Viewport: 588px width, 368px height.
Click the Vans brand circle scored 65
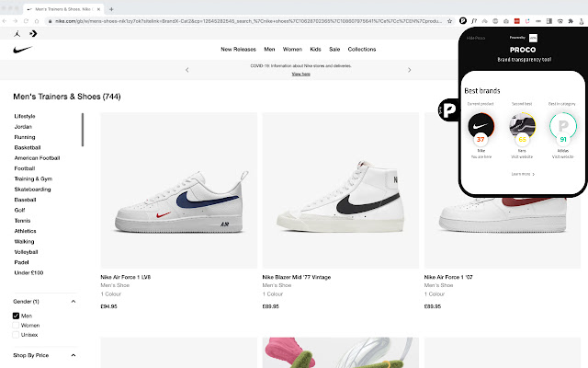point(522,126)
